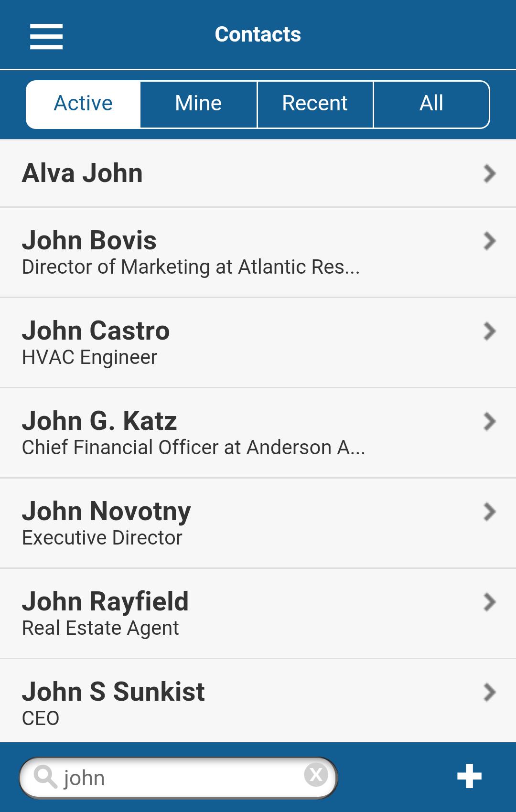Open the hamburger navigation menu
The image size is (516, 812).
(46, 36)
